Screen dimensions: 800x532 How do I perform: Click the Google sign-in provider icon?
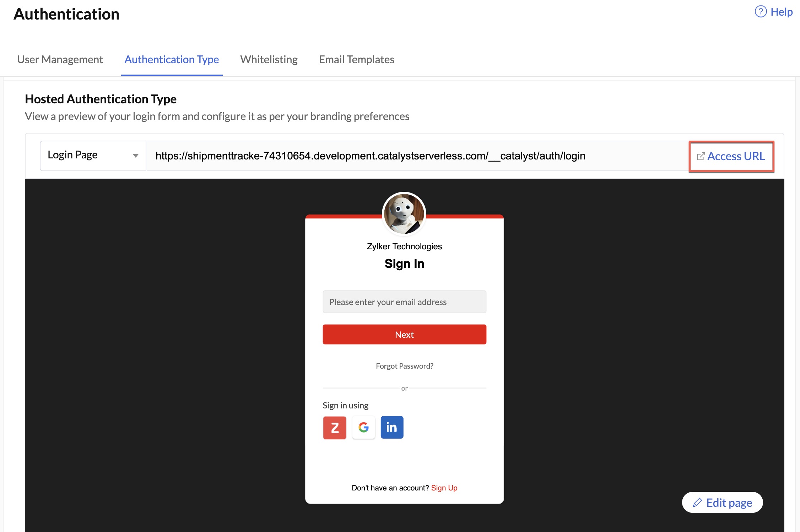(363, 427)
